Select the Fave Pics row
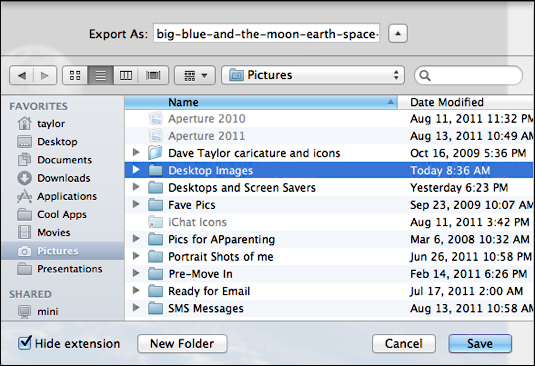Viewport: 535px width, 366px height. pos(329,205)
